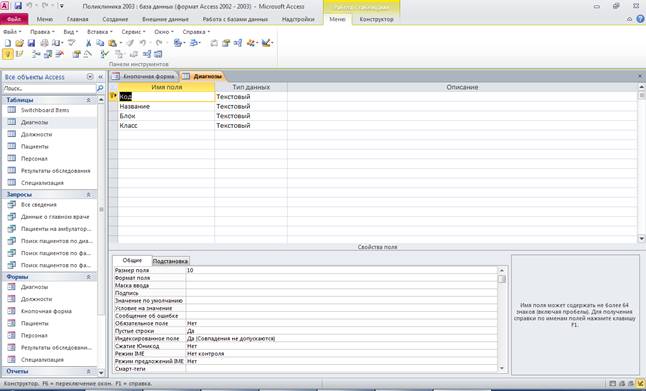Viewport: 646px width, 391px height.
Task: Click the Print toolbar icon
Action: (44, 43)
